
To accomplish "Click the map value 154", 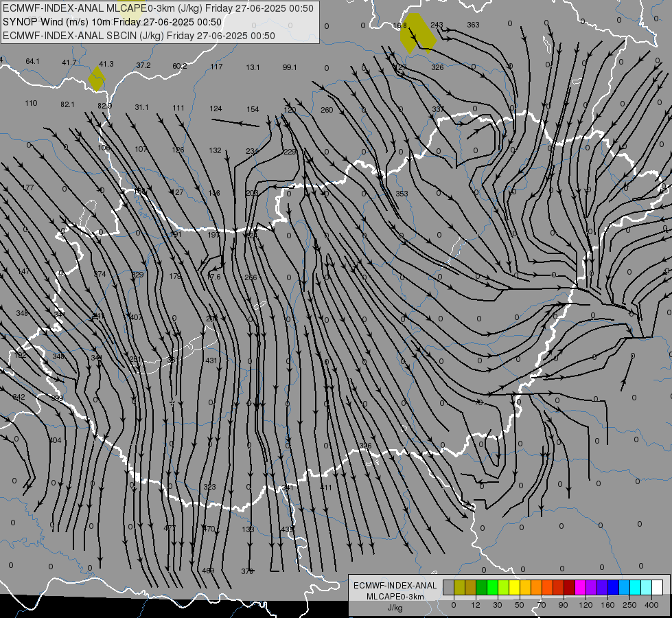I will click(x=253, y=109).
